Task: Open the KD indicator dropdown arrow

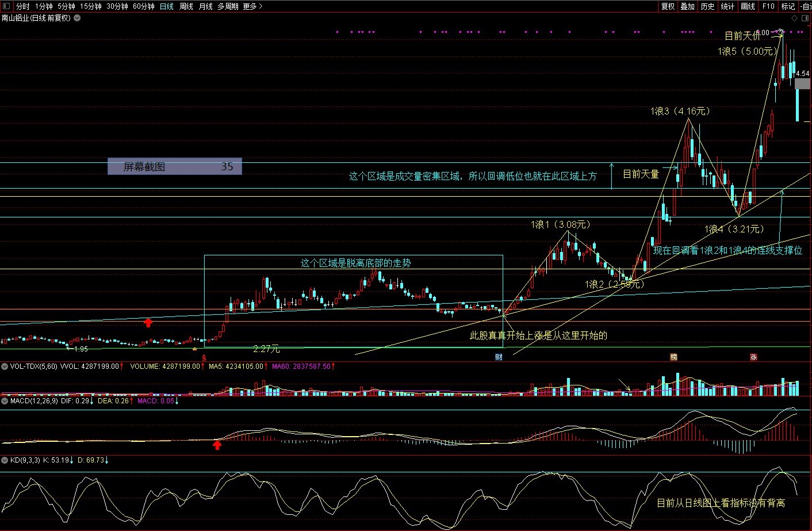Action: [5, 460]
